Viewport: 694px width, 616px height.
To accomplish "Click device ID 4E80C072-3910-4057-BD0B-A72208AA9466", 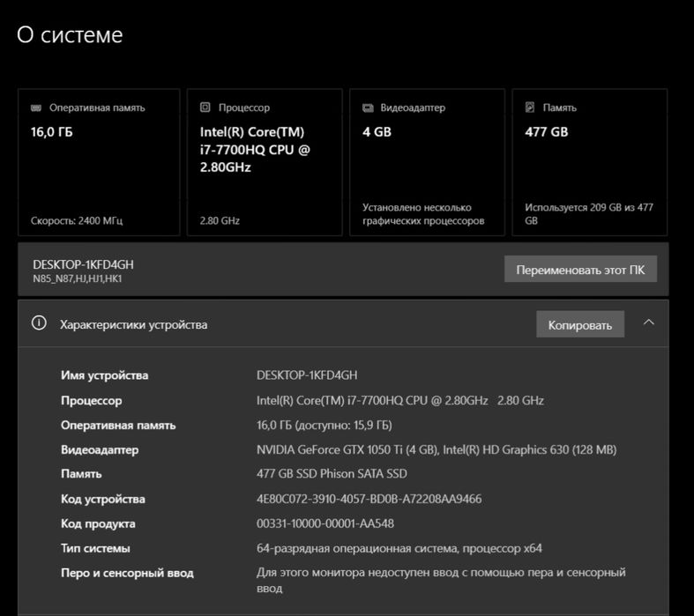I will (369, 500).
